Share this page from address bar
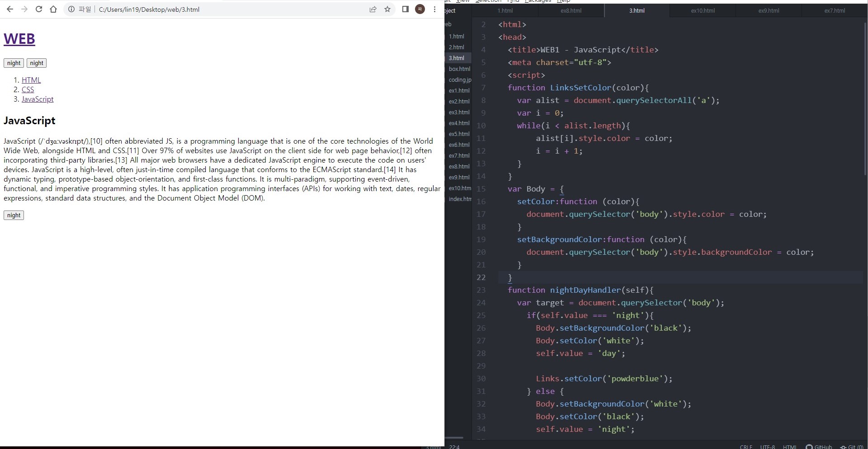This screenshot has width=868, height=449. click(373, 9)
